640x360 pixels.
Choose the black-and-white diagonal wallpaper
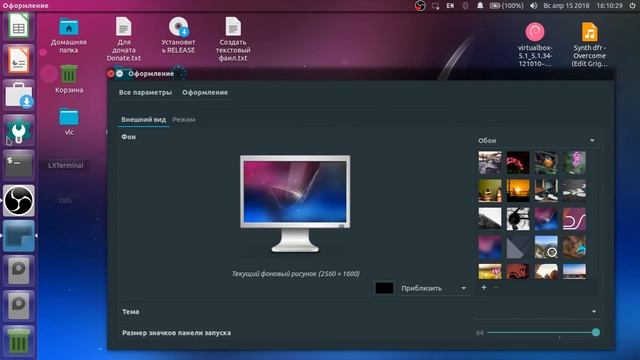[x=490, y=218]
